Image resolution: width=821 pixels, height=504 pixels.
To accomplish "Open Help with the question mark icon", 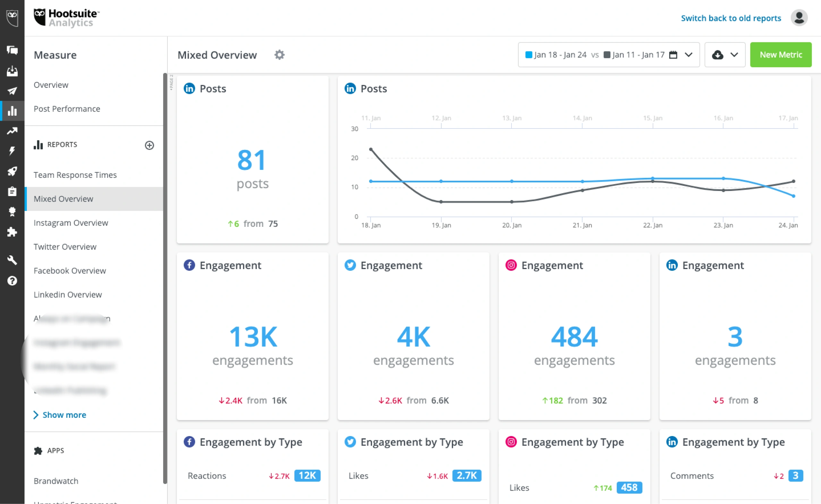I will tap(12, 281).
